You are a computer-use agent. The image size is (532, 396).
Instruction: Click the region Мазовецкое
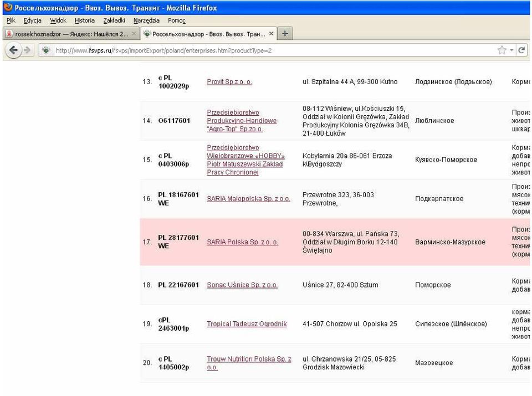coord(434,363)
